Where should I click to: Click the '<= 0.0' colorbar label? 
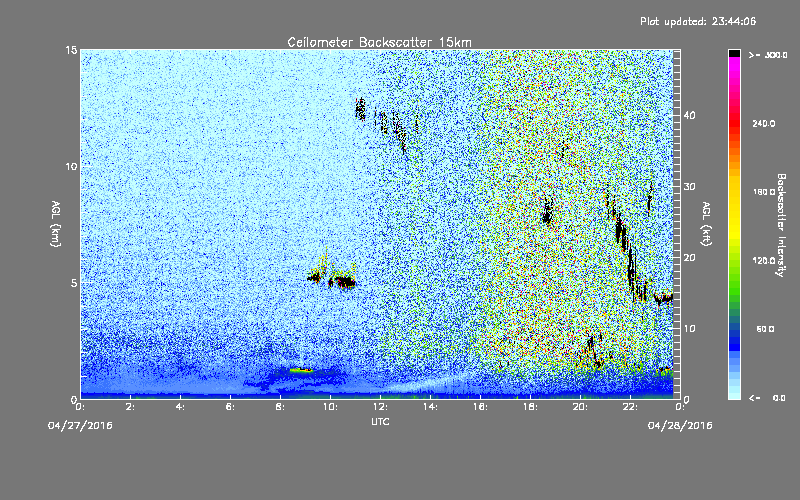[767, 398]
